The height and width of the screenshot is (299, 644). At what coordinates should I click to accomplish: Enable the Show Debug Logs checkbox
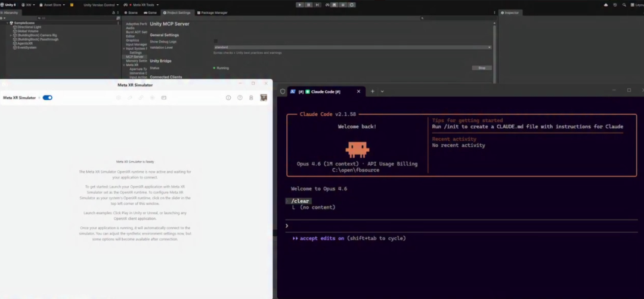pyautogui.click(x=216, y=41)
